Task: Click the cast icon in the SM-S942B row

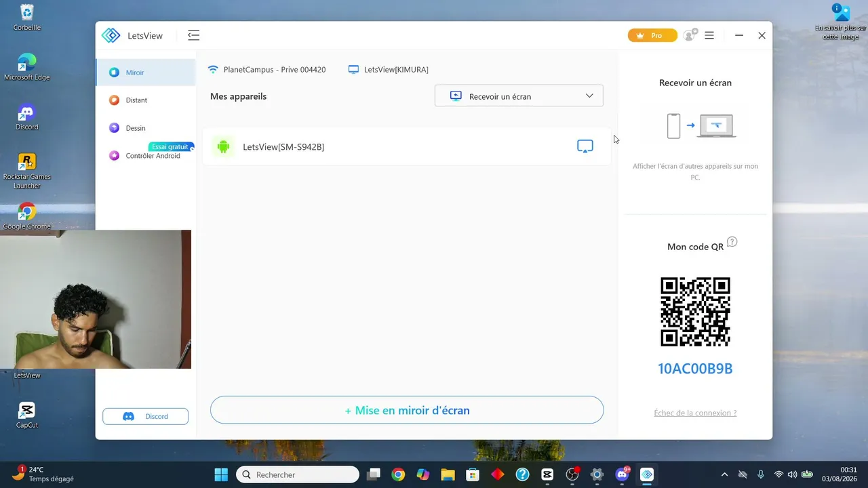Action: tap(585, 146)
